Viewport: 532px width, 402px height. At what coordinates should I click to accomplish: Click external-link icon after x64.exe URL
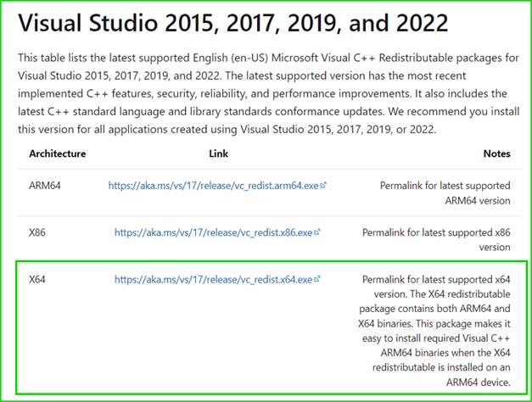[316, 279]
